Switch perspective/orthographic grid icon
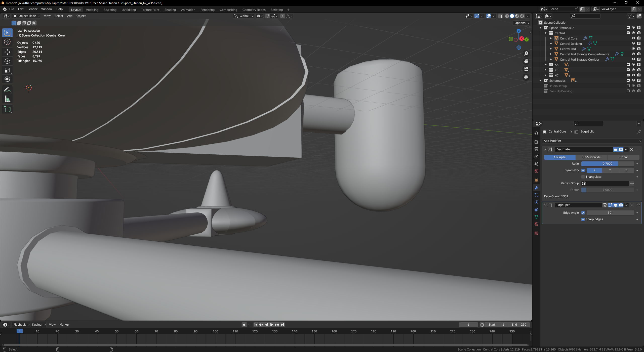Screen dimensions: 644x352 coord(526,77)
